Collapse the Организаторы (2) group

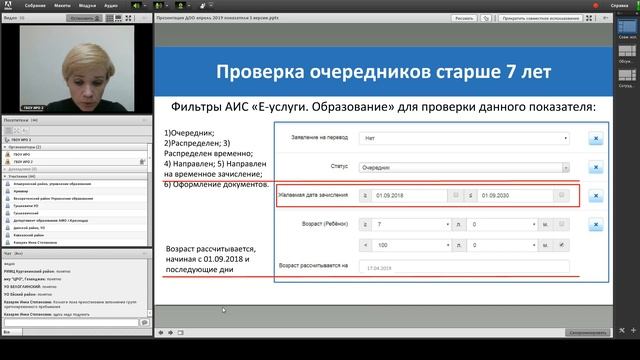click(x=5, y=147)
